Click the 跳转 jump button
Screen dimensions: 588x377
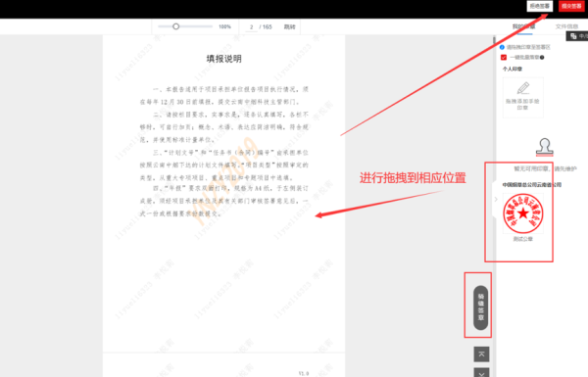289,27
